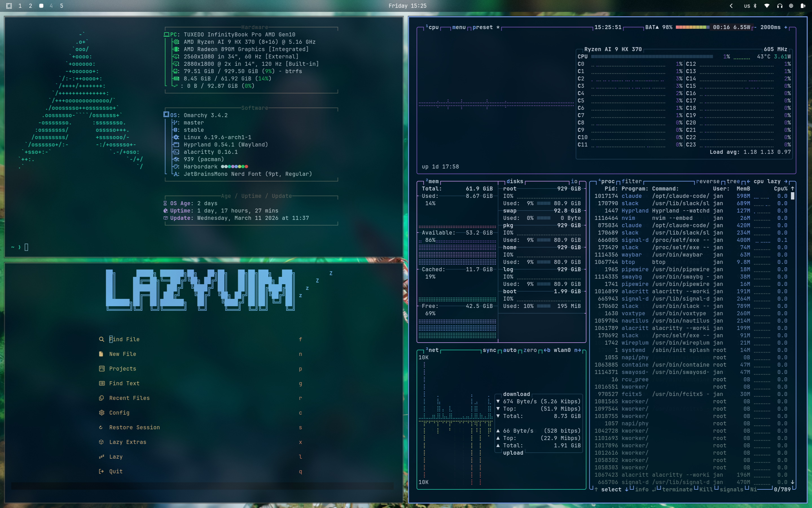The width and height of the screenshot is (812, 508).
Task: Click the CPU total usage meter bar
Action: [652, 56]
